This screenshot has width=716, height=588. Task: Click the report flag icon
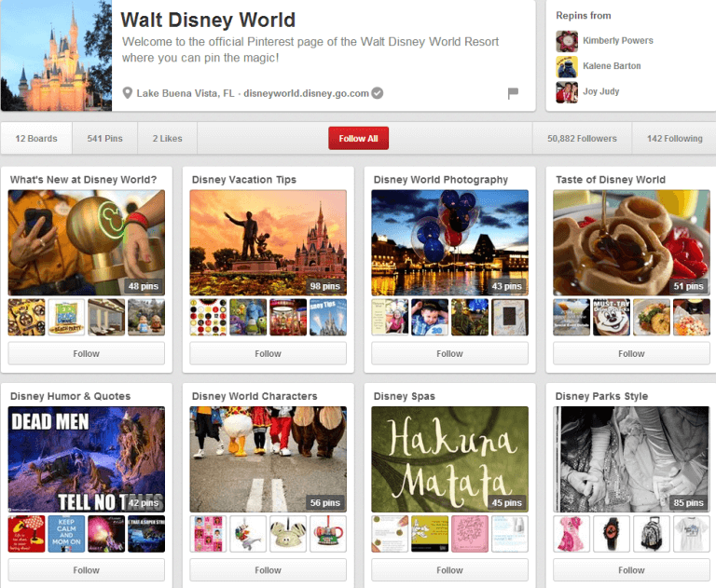(x=513, y=93)
